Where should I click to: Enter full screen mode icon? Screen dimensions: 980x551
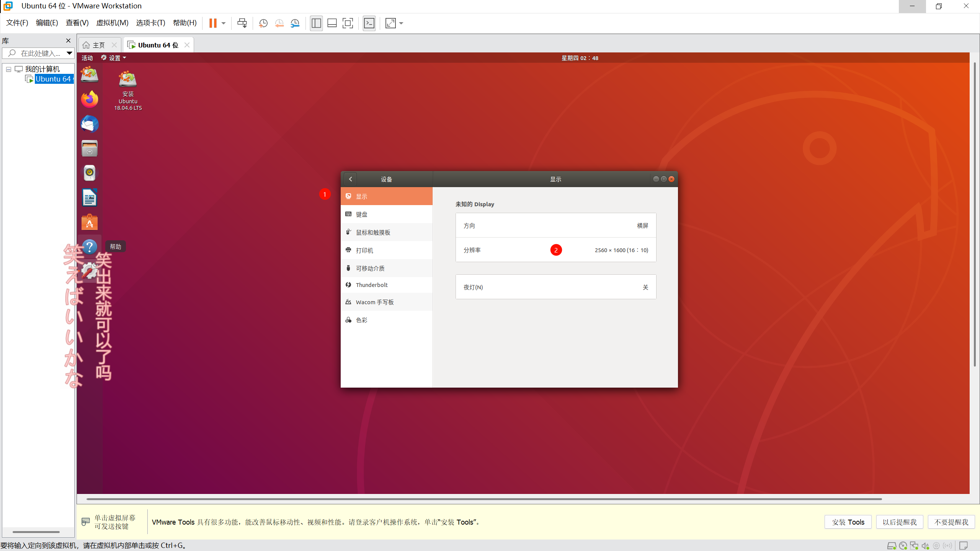(348, 23)
